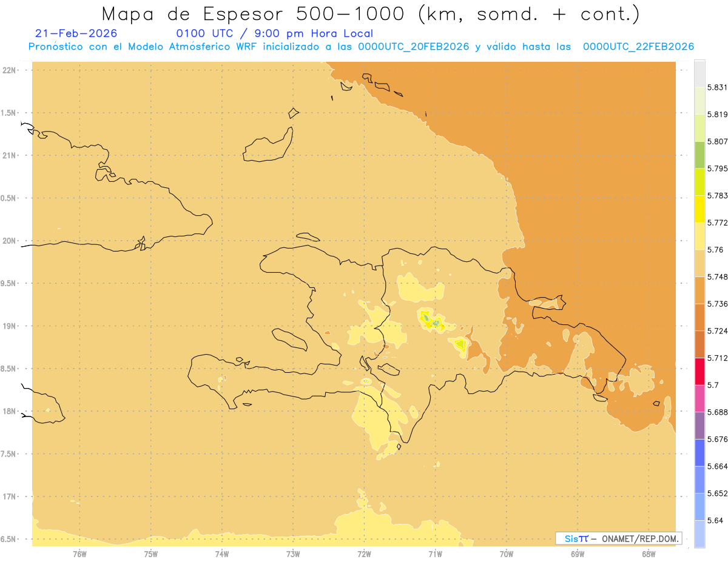Screen dimensions: 728x562
Task: Click the legend value '5.64'
Action: pos(715,521)
